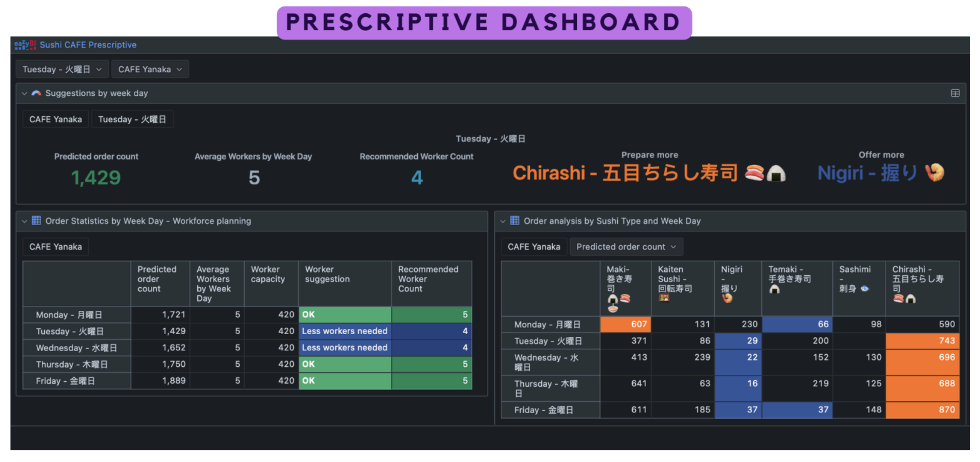Select the Nigiri column header in sushi table

click(738, 289)
